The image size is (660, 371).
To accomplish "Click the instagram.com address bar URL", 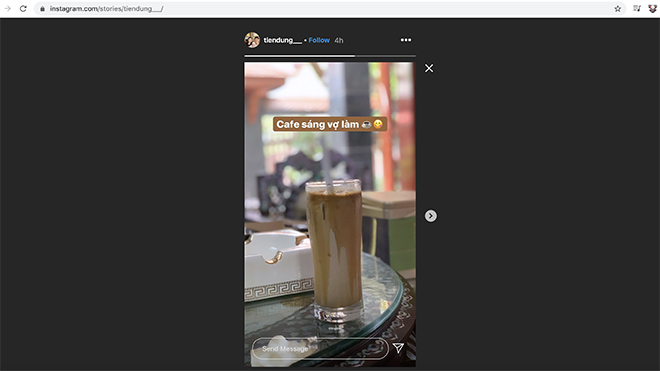I will 106,8.
